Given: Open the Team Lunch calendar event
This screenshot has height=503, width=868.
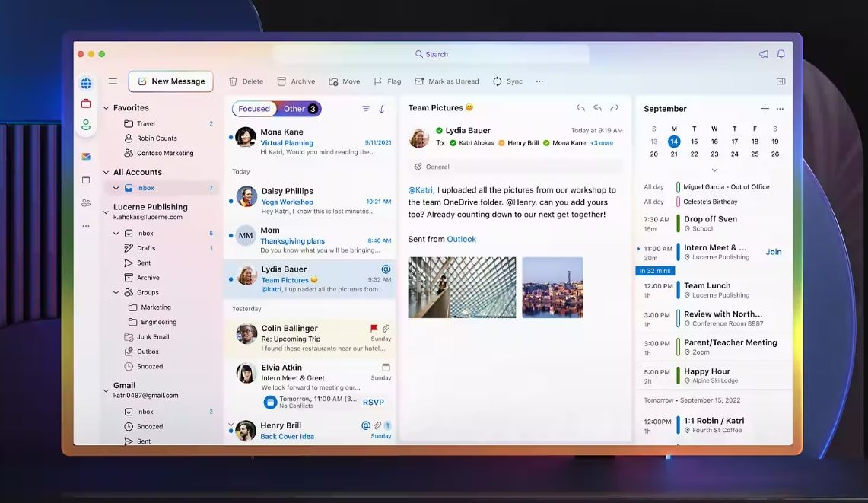Looking at the screenshot, I should tap(714, 290).
